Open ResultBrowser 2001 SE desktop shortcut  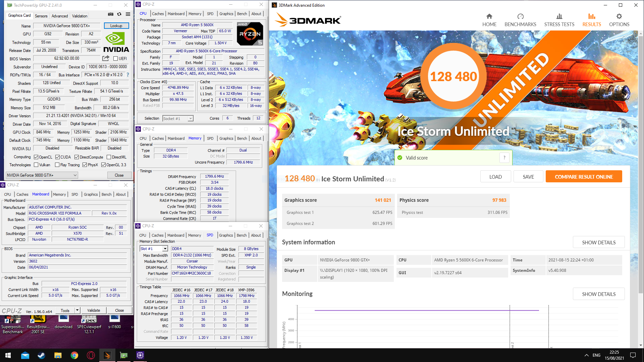[38, 324]
